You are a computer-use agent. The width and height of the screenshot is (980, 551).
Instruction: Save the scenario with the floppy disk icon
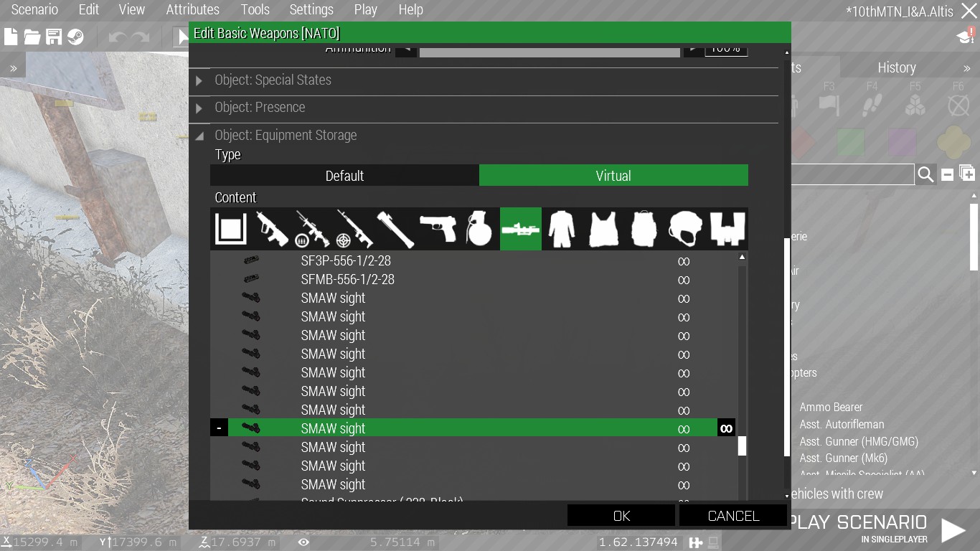coord(54,37)
